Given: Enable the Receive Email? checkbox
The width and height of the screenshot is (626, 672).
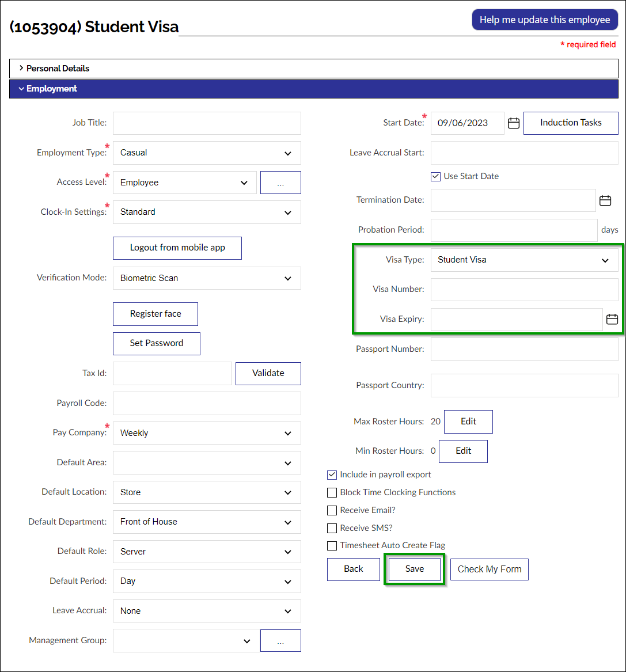Looking at the screenshot, I should pos(332,510).
